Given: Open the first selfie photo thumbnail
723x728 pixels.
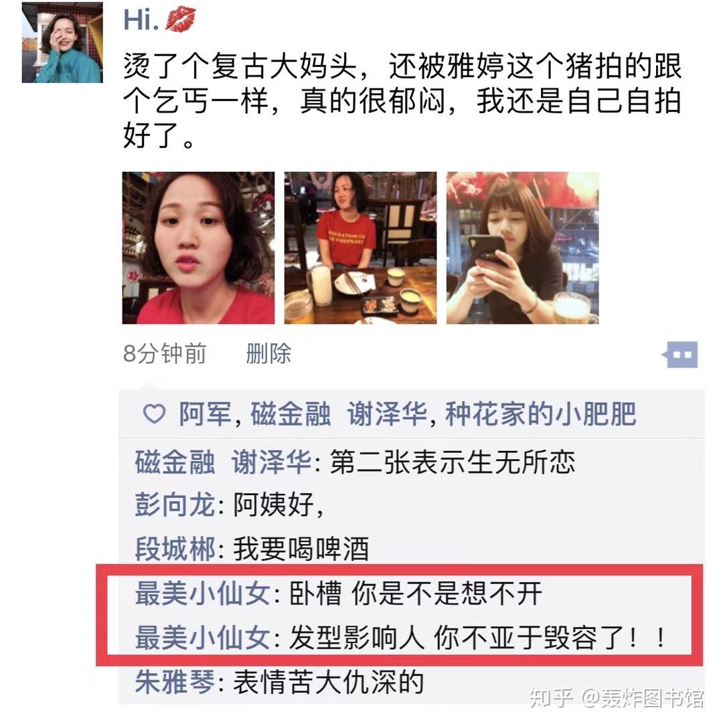Looking at the screenshot, I should pyautogui.click(x=198, y=248).
